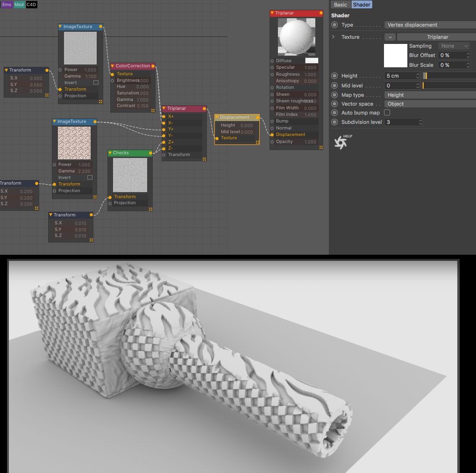Collapse the Checks node triangle
This screenshot has height=473, width=476.
tap(110, 153)
